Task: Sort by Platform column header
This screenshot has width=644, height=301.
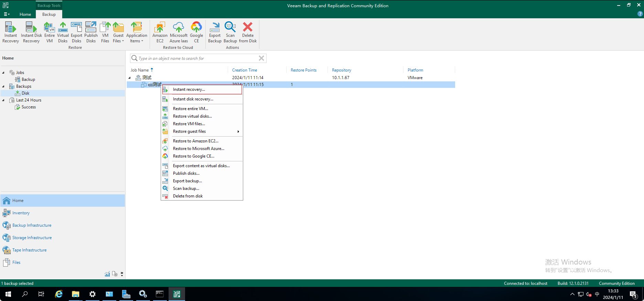Action: pos(415,70)
